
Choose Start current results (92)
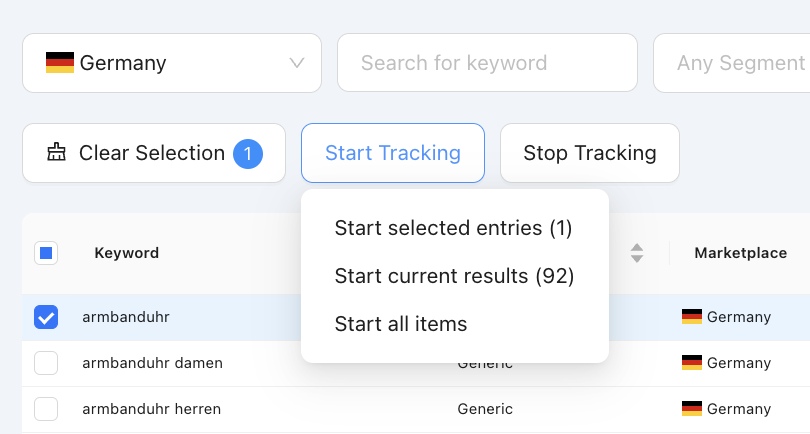(455, 276)
